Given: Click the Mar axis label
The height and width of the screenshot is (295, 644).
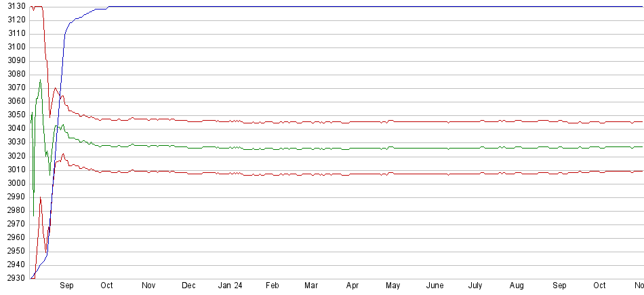Looking at the screenshot, I should coord(311,286).
